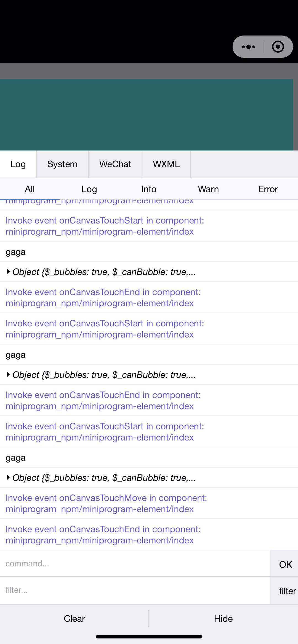This screenshot has height=644, width=298.
Task: Clear all console logs
Action: point(74,618)
